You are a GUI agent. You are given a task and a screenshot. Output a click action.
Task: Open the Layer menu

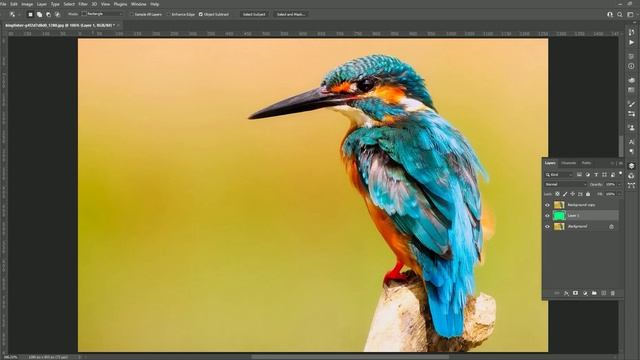pyautogui.click(x=42, y=4)
